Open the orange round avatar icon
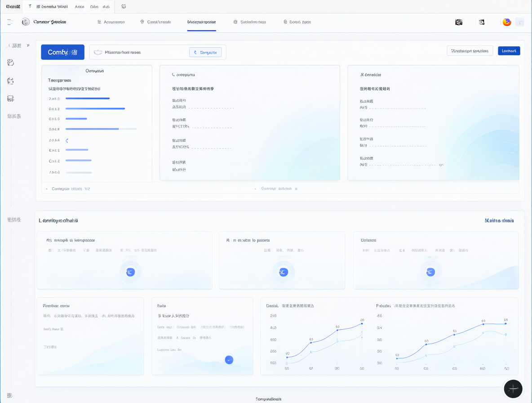This screenshot has width=532, height=403. tap(506, 22)
